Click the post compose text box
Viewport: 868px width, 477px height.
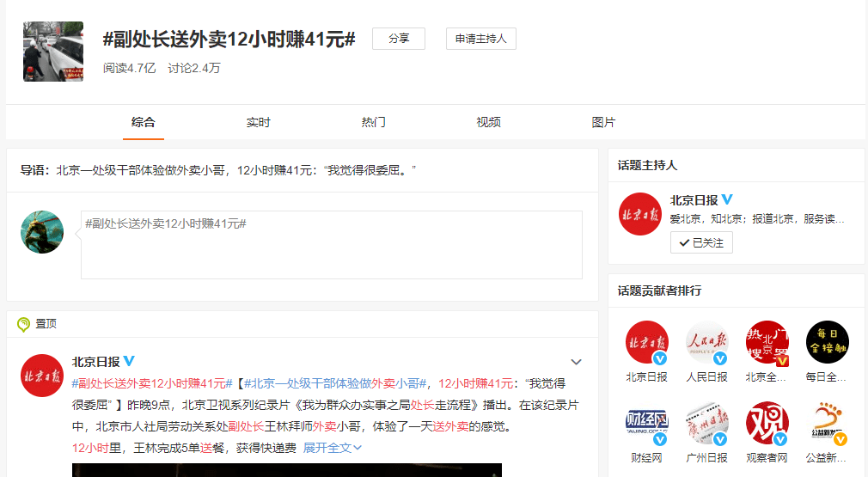click(x=331, y=245)
